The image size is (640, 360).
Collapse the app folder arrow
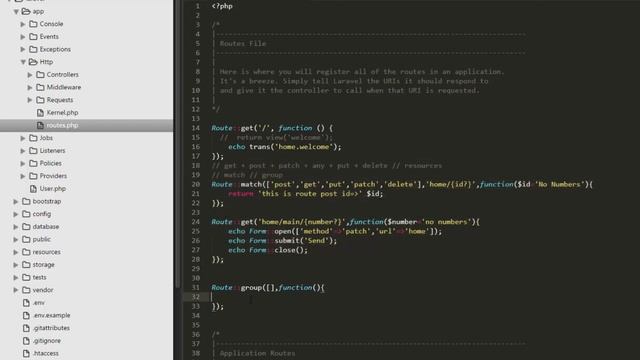coord(16,11)
